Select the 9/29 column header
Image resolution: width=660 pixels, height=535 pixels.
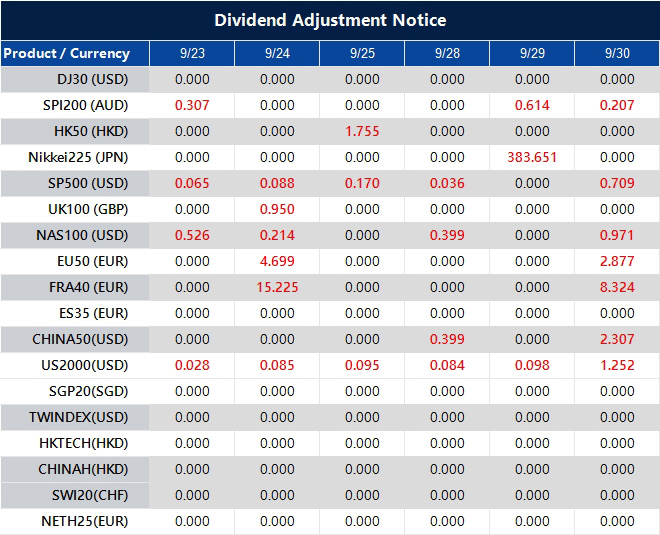(532, 53)
